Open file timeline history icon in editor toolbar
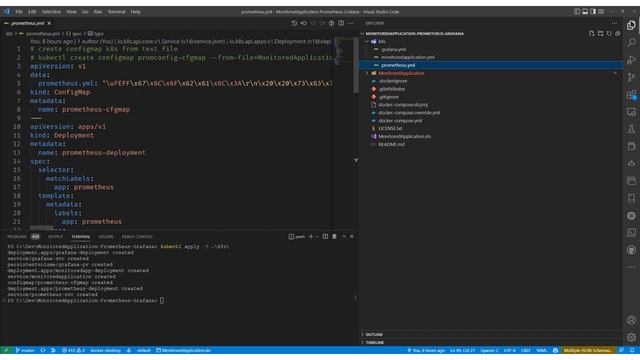 click(x=294, y=23)
